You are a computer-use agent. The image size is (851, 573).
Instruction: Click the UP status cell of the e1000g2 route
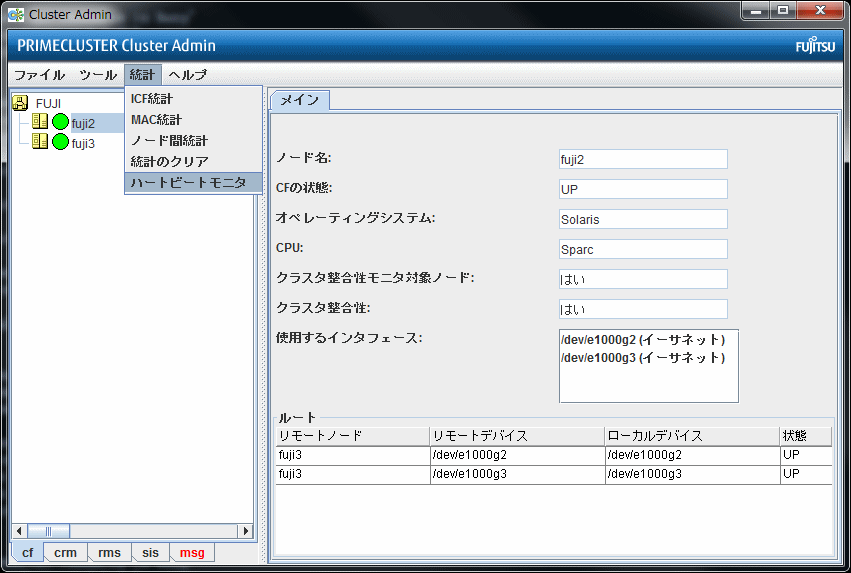coord(806,455)
